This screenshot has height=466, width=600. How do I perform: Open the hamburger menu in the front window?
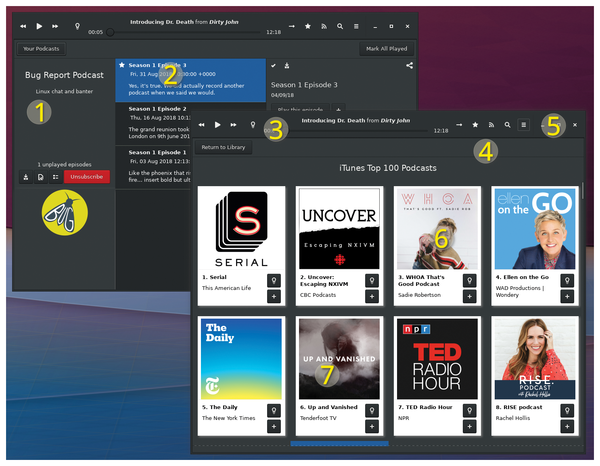tap(523, 125)
